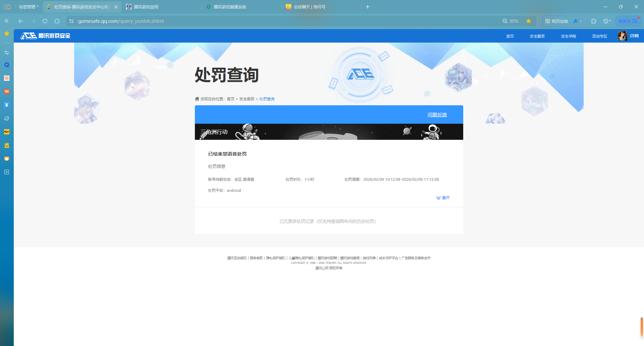The image size is (644, 346).
Task: Open site info icon in address bar
Action: click(71, 21)
